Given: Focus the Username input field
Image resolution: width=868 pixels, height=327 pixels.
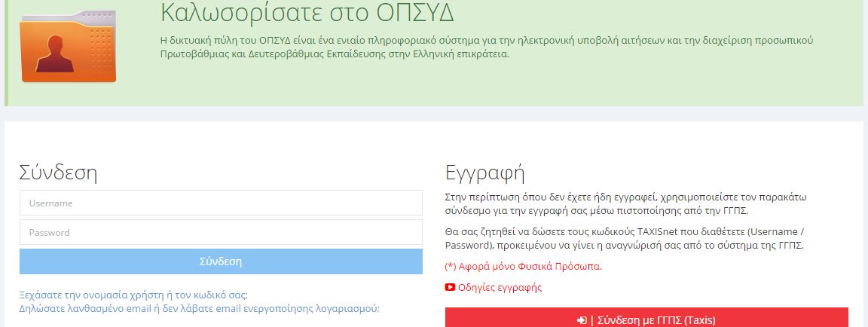Looking at the screenshot, I should point(221,203).
